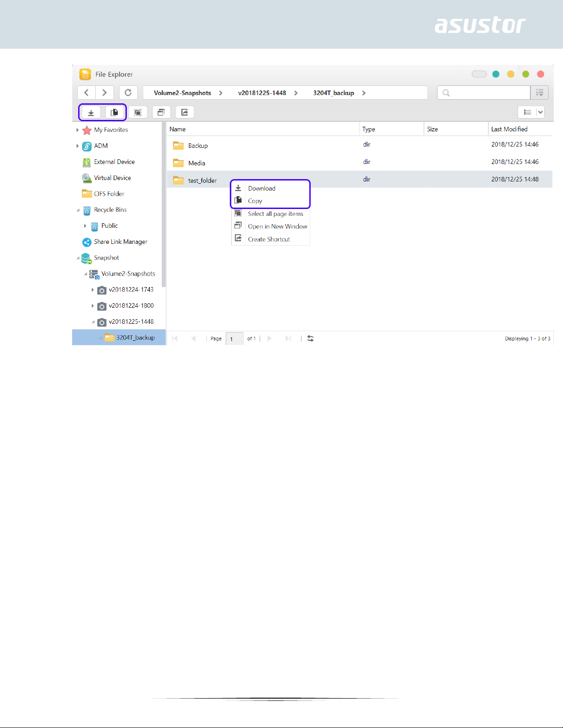Expand the v20181224-1743 snapshot node
Image resolution: width=563 pixels, height=728 pixels.
[x=92, y=290]
